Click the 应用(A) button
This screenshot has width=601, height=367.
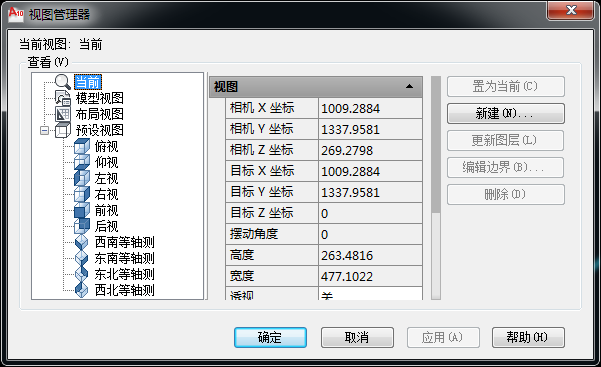(x=443, y=337)
